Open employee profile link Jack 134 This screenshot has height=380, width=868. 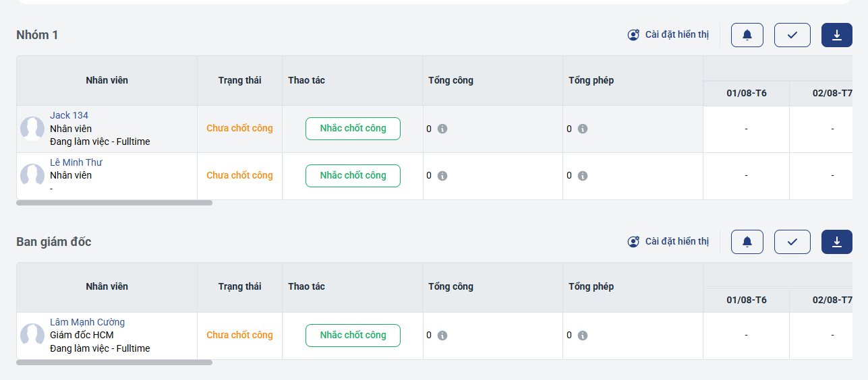click(69, 115)
